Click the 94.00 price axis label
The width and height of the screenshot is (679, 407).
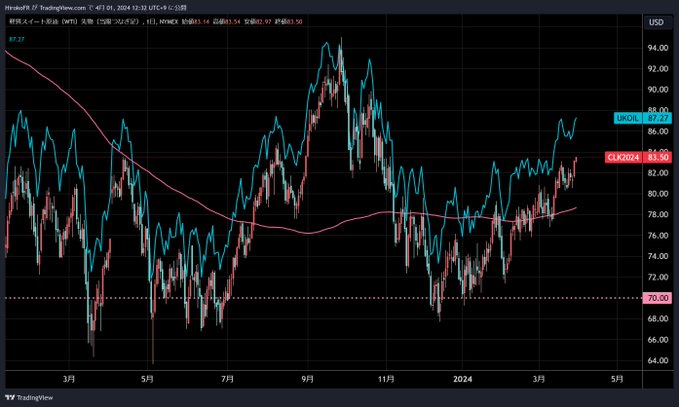(657, 48)
